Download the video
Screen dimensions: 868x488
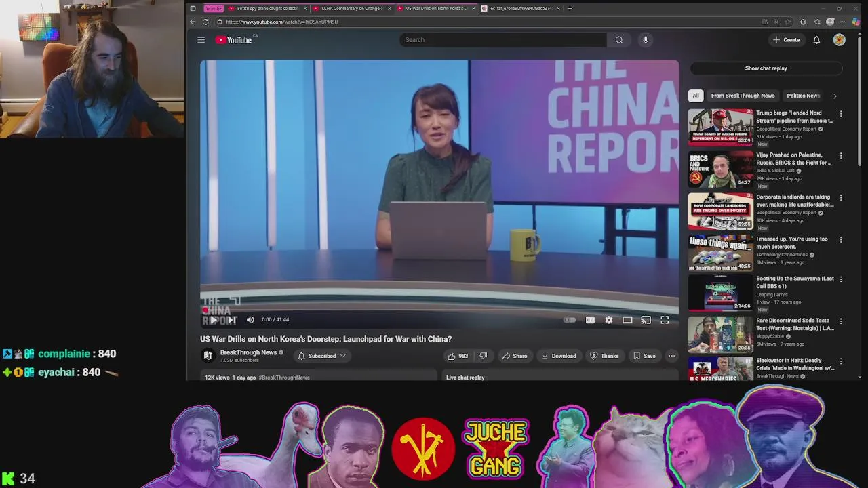[x=559, y=356]
